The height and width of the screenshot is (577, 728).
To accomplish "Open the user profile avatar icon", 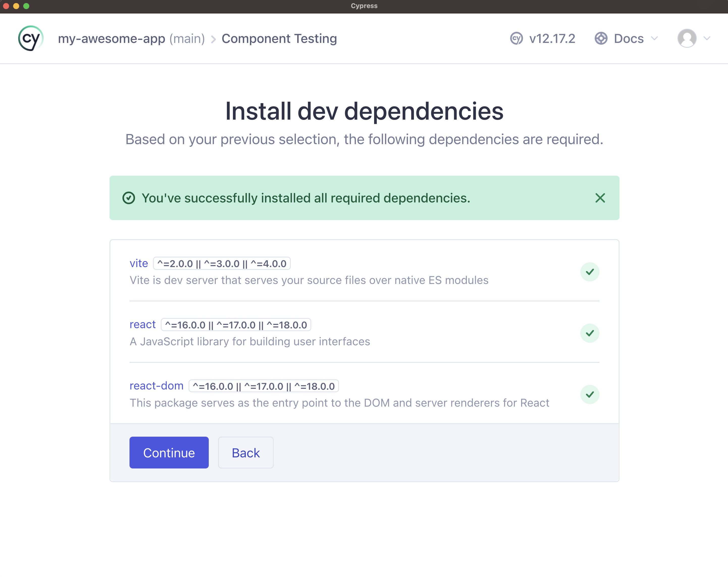I will 687,38.
